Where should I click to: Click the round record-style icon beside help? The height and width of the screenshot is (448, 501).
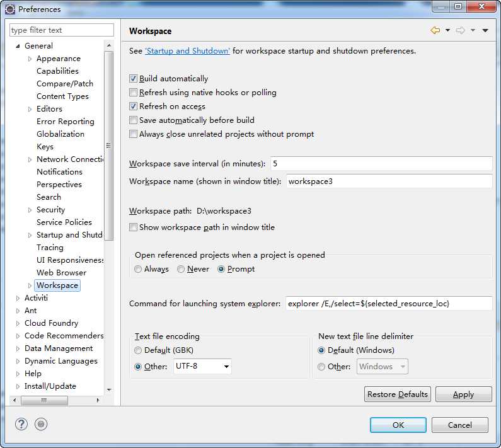point(41,424)
